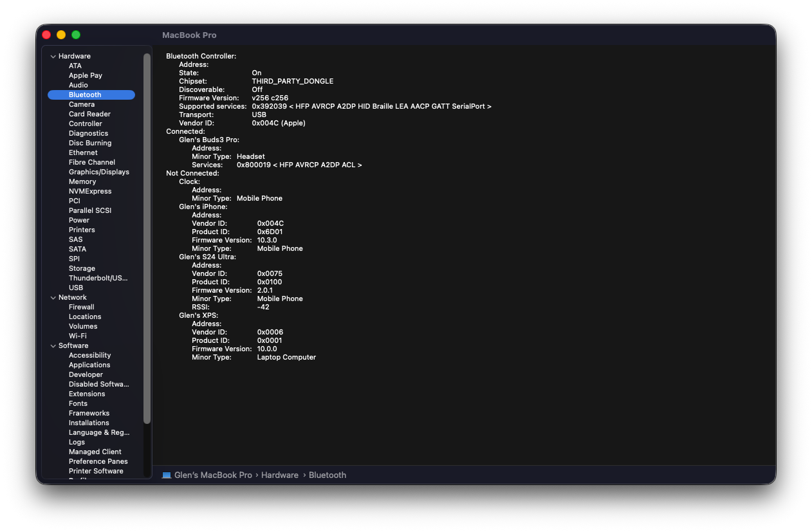Viewport: 812px width, 532px height.
Task: Open Firewall under Network
Action: click(x=82, y=307)
